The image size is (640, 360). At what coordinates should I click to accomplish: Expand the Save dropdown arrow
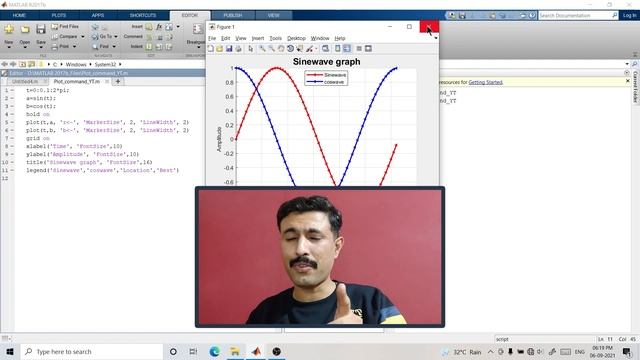pyautogui.click(x=41, y=47)
